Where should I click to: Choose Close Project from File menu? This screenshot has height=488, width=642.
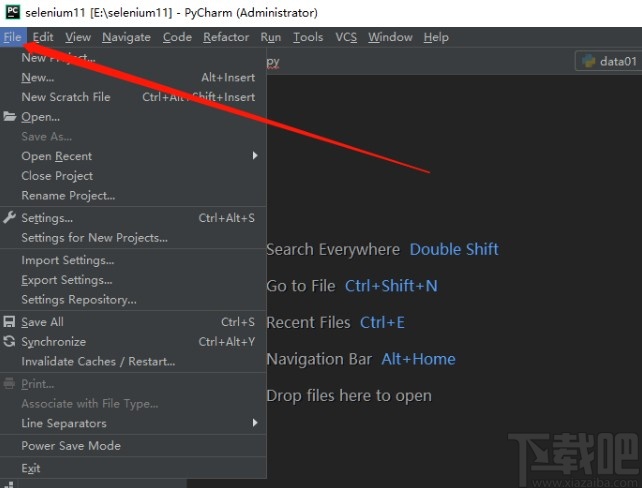(133, 176)
